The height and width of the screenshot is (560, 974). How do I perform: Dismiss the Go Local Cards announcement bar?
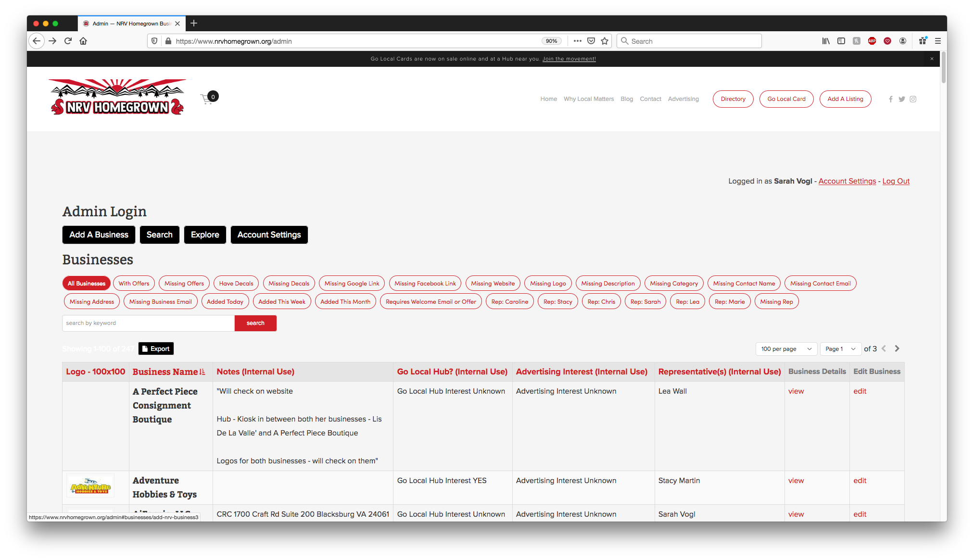[x=932, y=59]
